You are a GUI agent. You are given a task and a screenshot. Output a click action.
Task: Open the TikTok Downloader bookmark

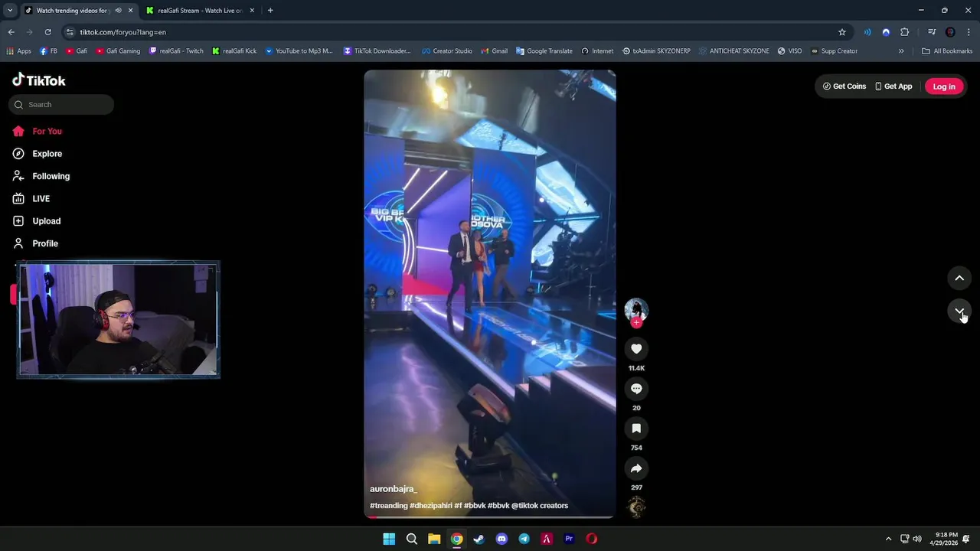tap(377, 51)
